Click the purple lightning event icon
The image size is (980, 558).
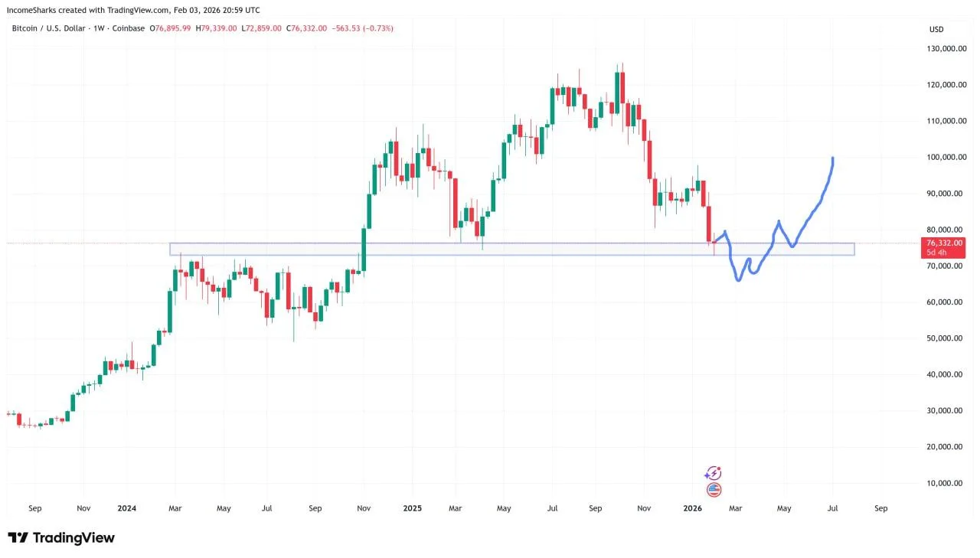coord(714,474)
